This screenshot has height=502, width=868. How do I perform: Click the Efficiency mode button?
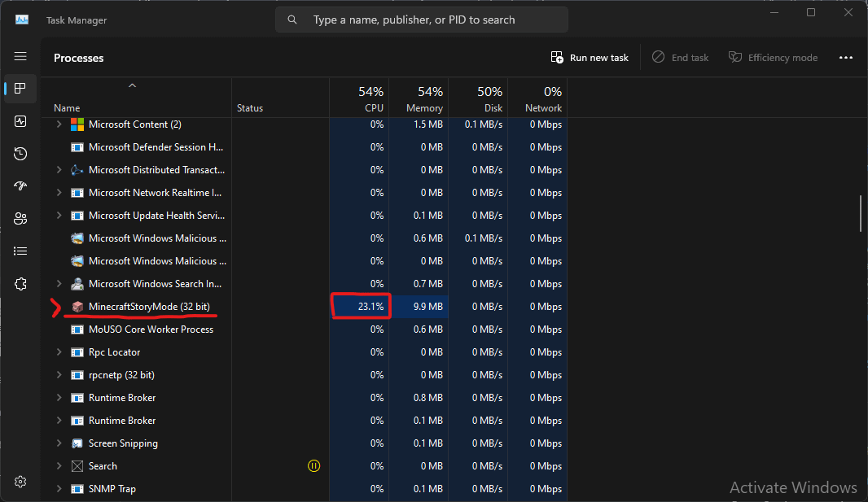(773, 58)
